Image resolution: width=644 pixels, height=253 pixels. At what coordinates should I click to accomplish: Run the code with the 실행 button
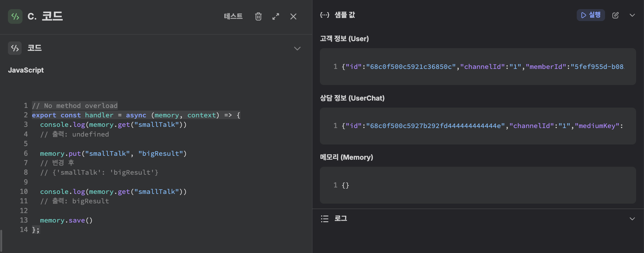pyautogui.click(x=590, y=15)
